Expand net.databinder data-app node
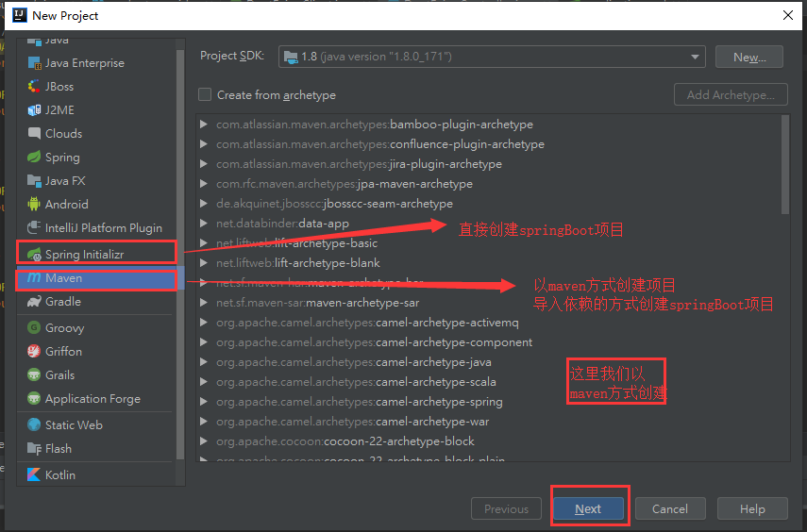Image resolution: width=807 pixels, height=532 pixels. (x=204, y=224)
